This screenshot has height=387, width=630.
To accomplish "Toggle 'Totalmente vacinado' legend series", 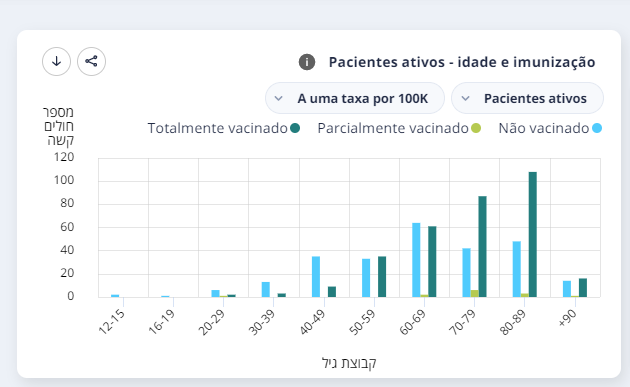I will (223, 128).
